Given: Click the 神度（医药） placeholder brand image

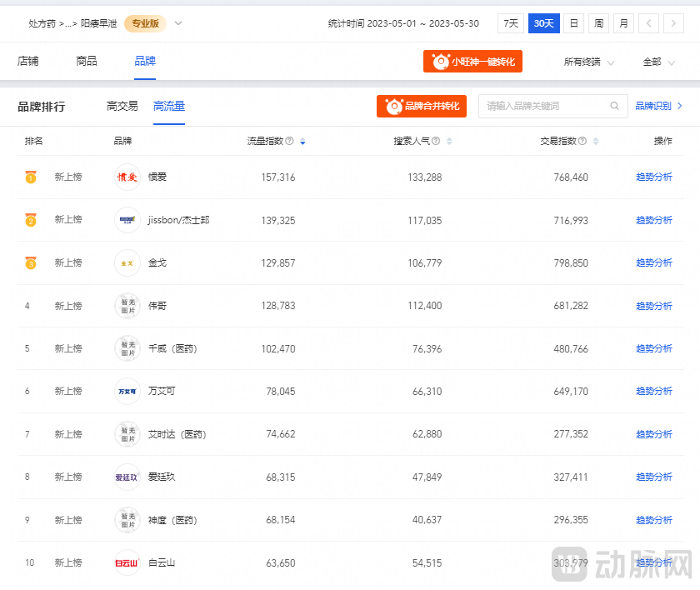Looking at the screenshot, I should [127, 520].
